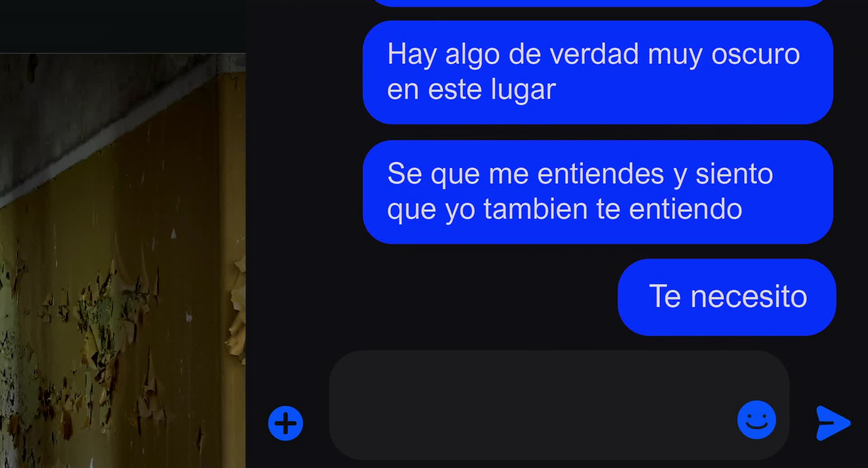Click 'que yo tambien te entiendo' line

pos(565,209)
